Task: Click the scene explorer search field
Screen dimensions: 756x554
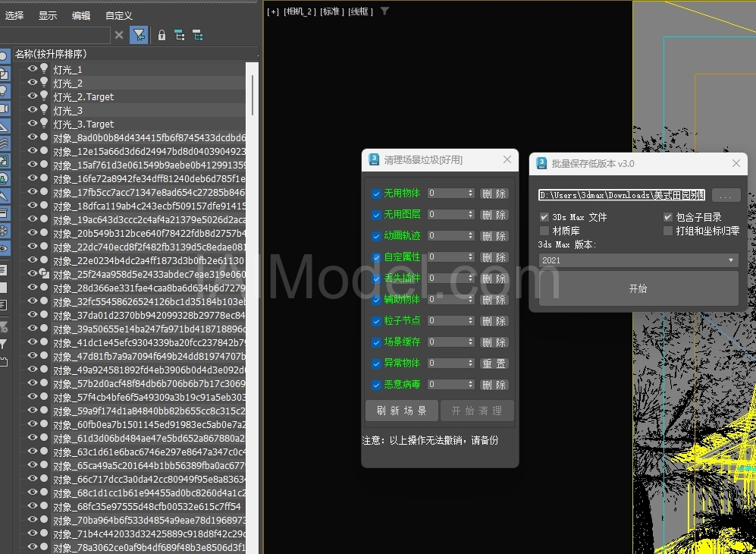Action: click(55, 35)
